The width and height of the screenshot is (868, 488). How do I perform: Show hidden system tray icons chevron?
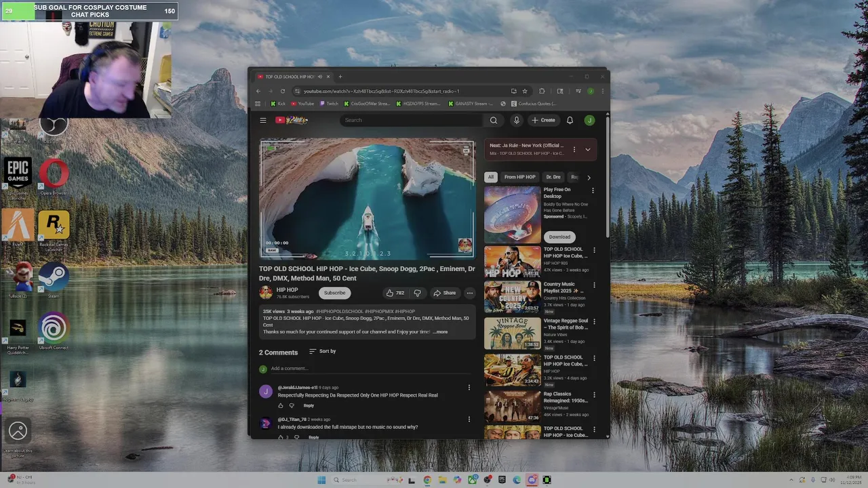[x=791, y=480]
